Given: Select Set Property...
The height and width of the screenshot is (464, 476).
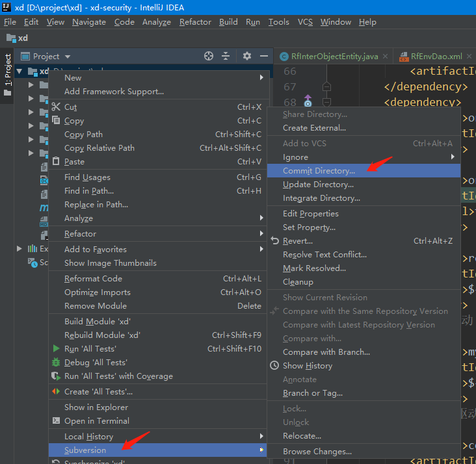Looking at the screenshot, I should 364,227.
